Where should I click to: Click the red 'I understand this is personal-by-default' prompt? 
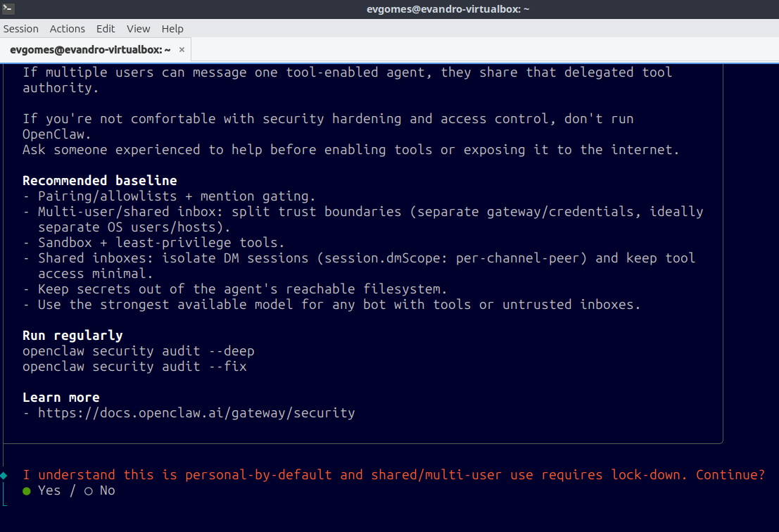pyautogui.click(x=394, y=476)
